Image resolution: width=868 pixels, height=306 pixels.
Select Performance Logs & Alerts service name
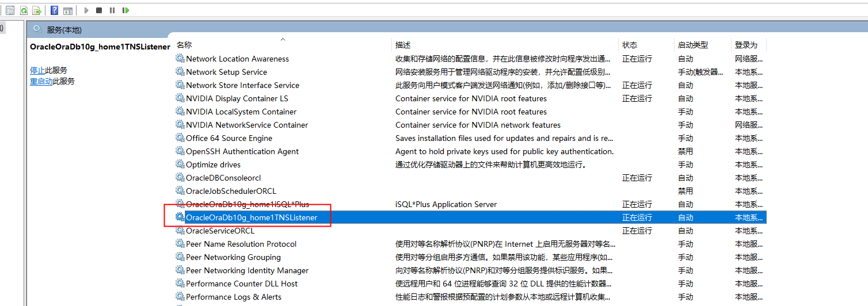pyautogui.click(x=234, y=297)
